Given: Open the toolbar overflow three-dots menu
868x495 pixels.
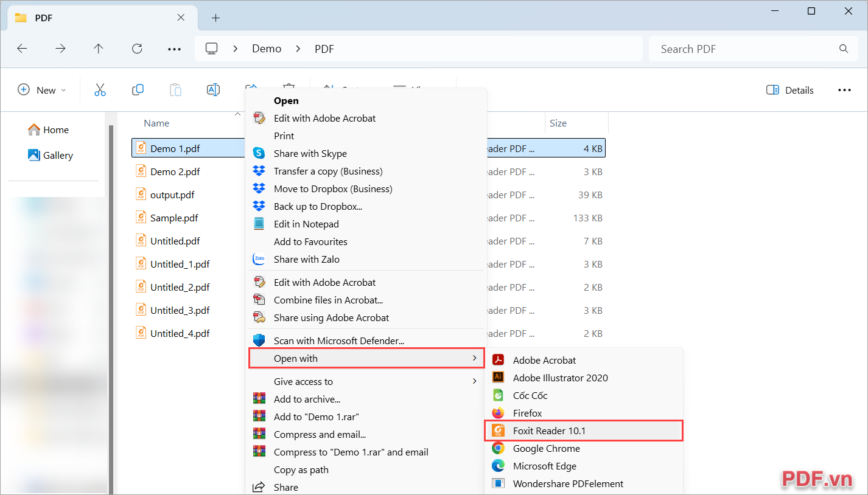Looking at the screenshot, I should 844,90.
